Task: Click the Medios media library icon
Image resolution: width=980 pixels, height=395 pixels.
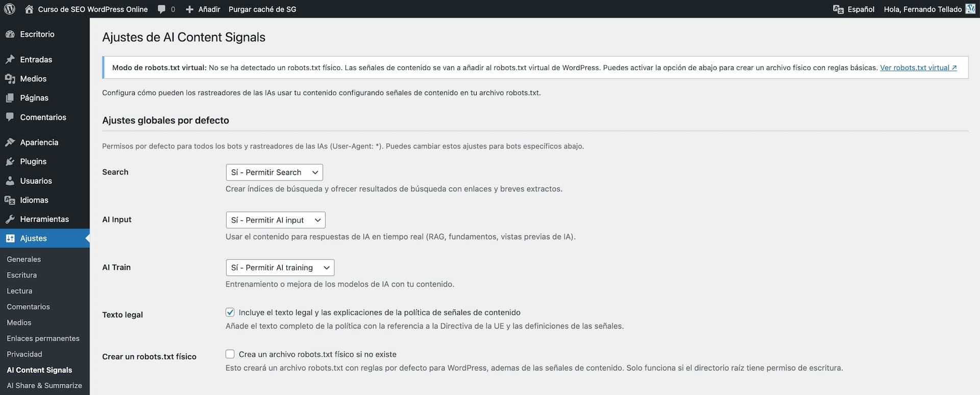Action: [x=10, y=79]
